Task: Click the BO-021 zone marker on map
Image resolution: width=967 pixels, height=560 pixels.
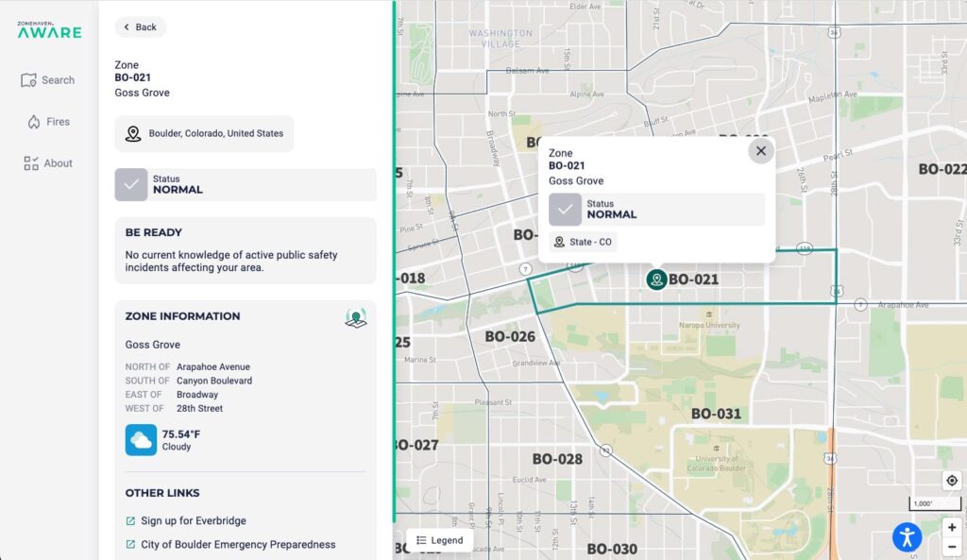Action: [x=657, y=280]
